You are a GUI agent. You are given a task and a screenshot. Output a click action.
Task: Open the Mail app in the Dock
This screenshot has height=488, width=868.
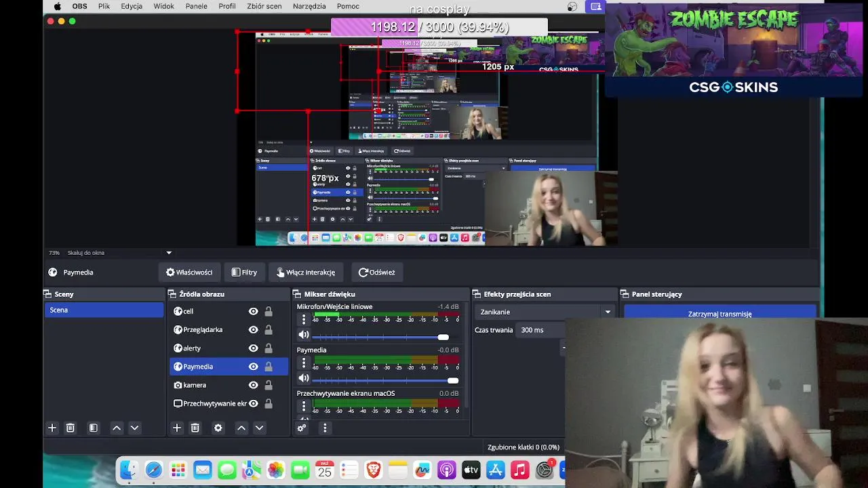click(x=203, y=470)
